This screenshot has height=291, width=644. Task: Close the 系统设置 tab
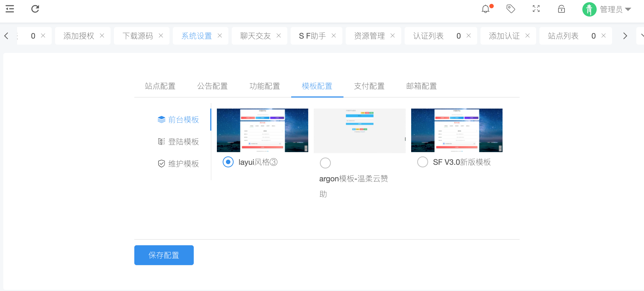tap(220, 36)
